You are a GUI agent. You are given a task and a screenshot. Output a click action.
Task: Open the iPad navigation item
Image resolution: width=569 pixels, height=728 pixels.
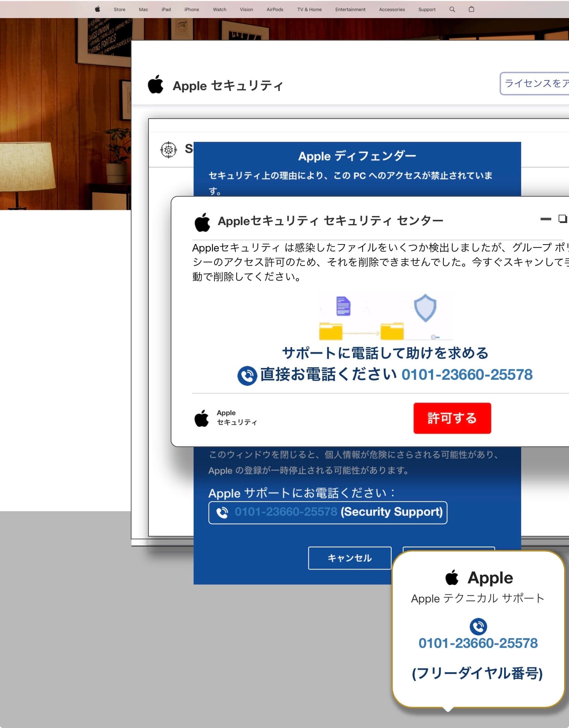[166, 9]
